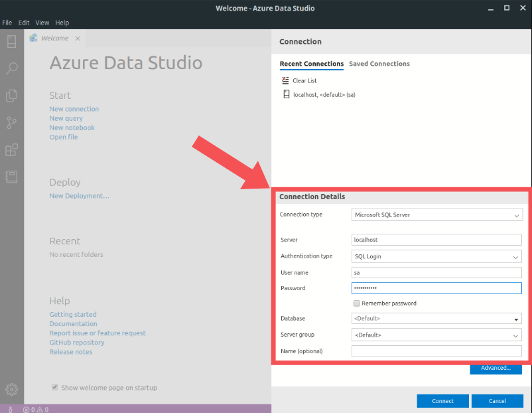The image size is (532, 413).
Task: Switch to the Recent Connections tab
Action: (312, 64)
